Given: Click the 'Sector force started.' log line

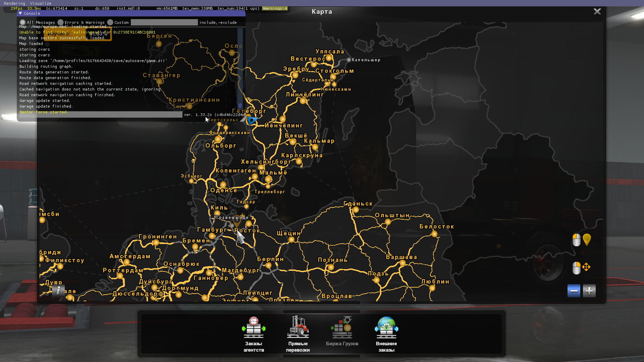Looking at the screenshot, I should [44, 112].
